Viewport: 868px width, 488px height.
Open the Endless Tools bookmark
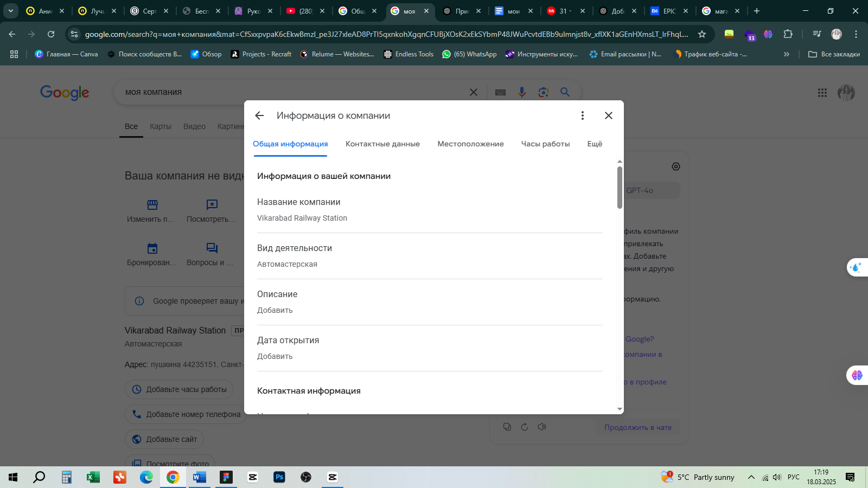pos(409,54)
